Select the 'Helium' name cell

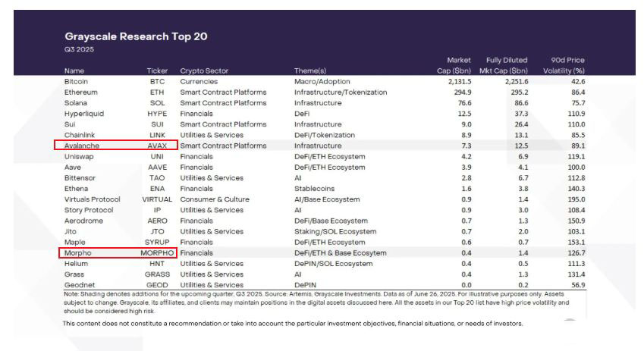[x=76, y=264]
